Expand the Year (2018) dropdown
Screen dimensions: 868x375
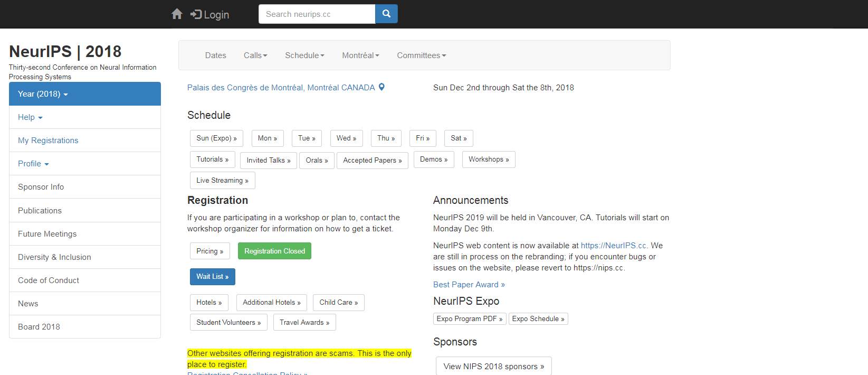85,94
